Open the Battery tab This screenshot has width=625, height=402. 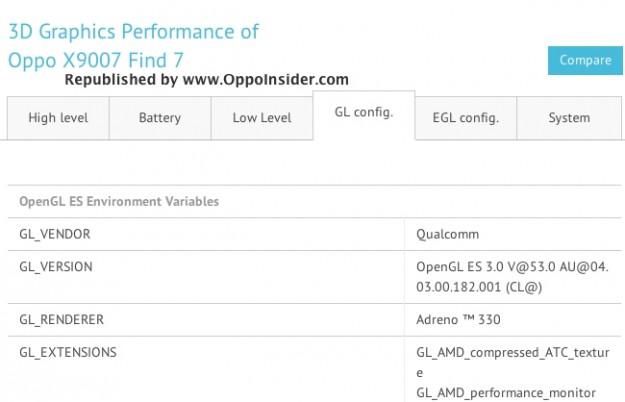(x=160, y=118)
